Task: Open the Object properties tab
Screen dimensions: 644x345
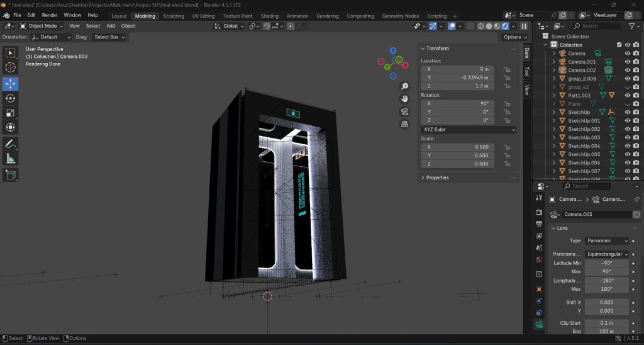Action: pyautogui.click(x=539, y=289)
